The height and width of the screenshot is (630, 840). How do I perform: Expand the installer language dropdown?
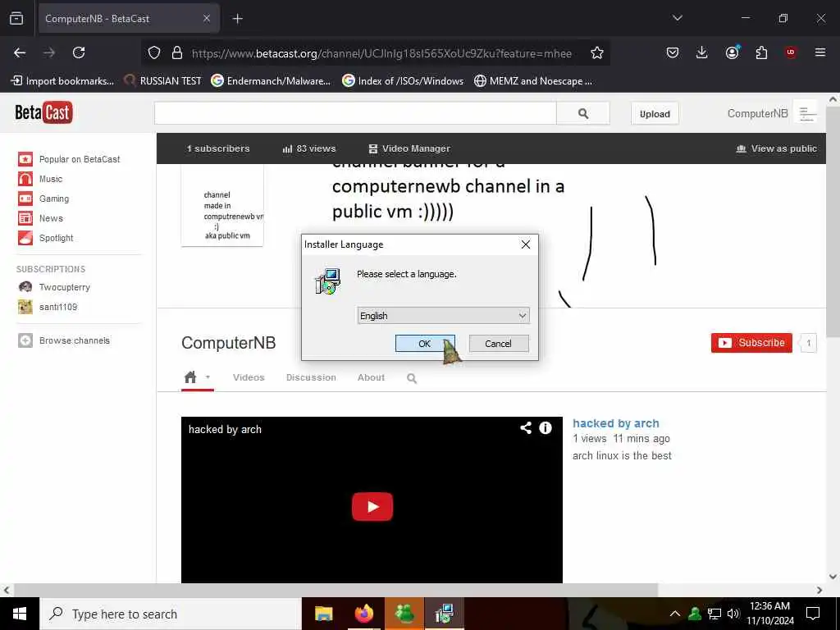tap(444, 316)
